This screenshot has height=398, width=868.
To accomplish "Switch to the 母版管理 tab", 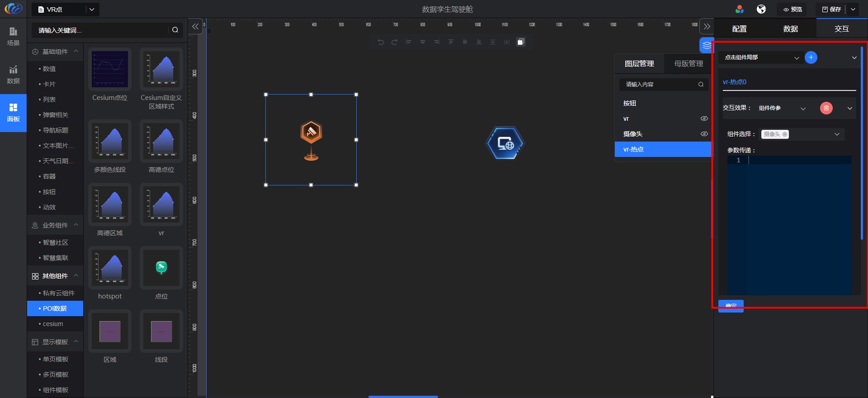I will 689,64.
